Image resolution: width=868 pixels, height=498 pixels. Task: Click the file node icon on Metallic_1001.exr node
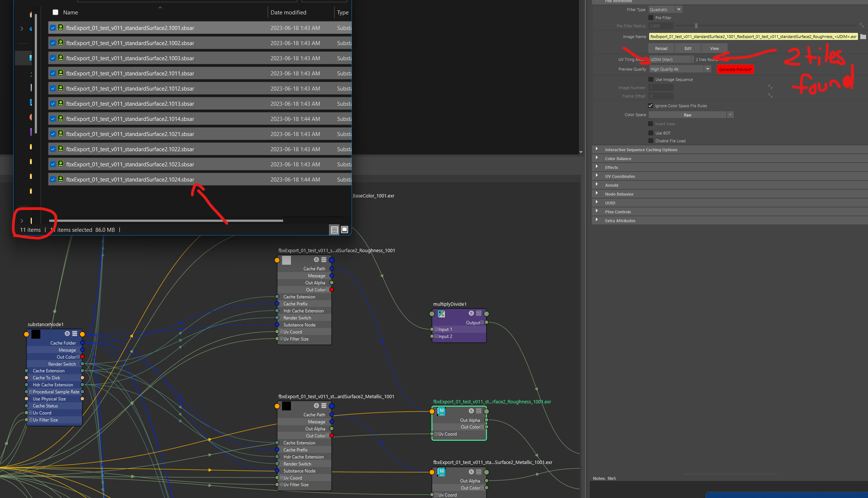click(x=441, y=472)
